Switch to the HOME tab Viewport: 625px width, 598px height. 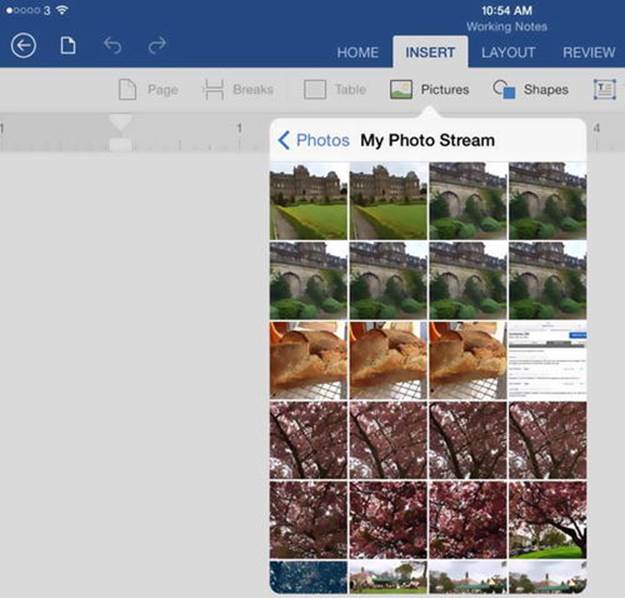(x=358, y=52)
